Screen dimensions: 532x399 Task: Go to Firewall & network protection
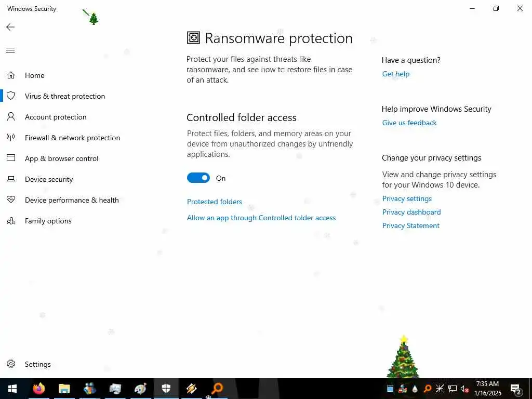tap(72, 138)
